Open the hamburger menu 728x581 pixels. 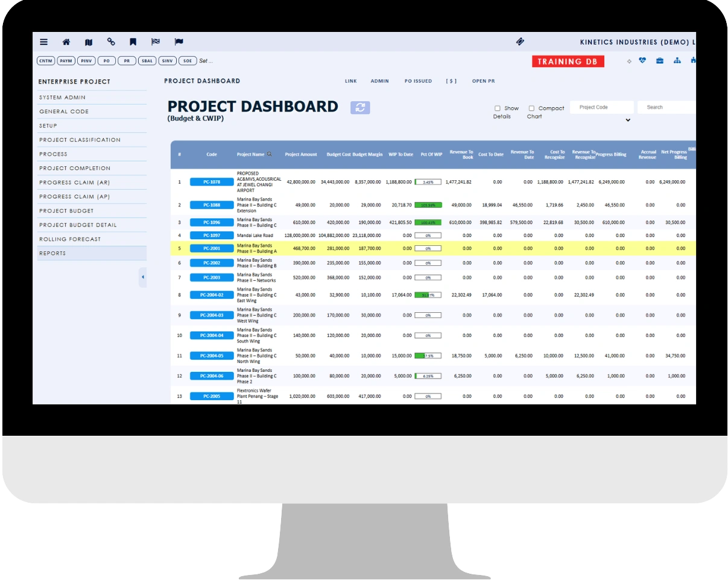point(44,42)
